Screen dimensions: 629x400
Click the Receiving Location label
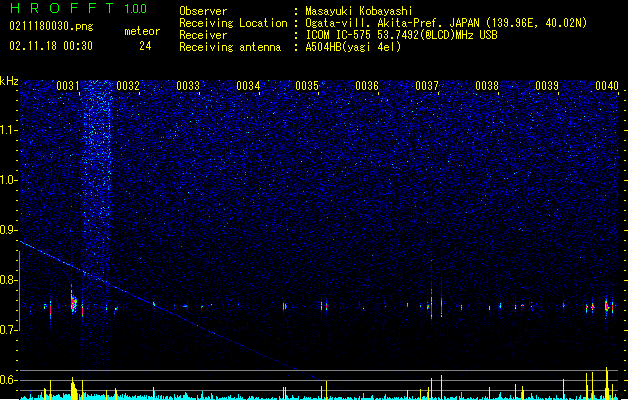click(x=233, y=23)
